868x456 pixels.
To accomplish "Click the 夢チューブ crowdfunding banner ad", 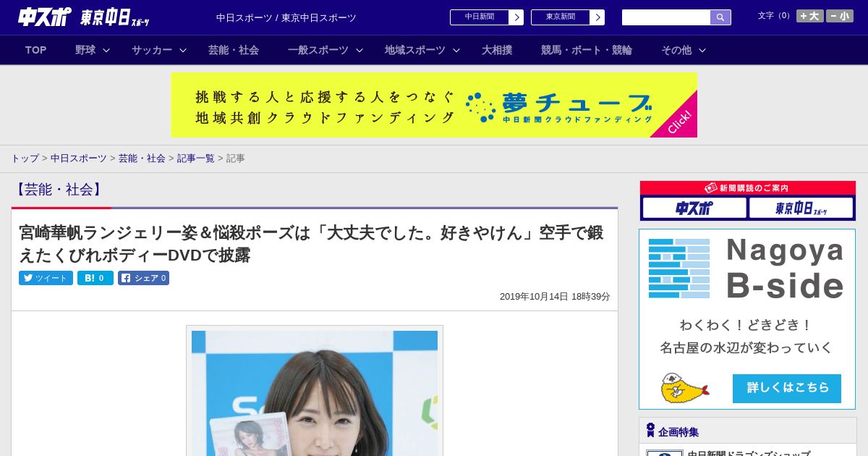I will 434,105.
